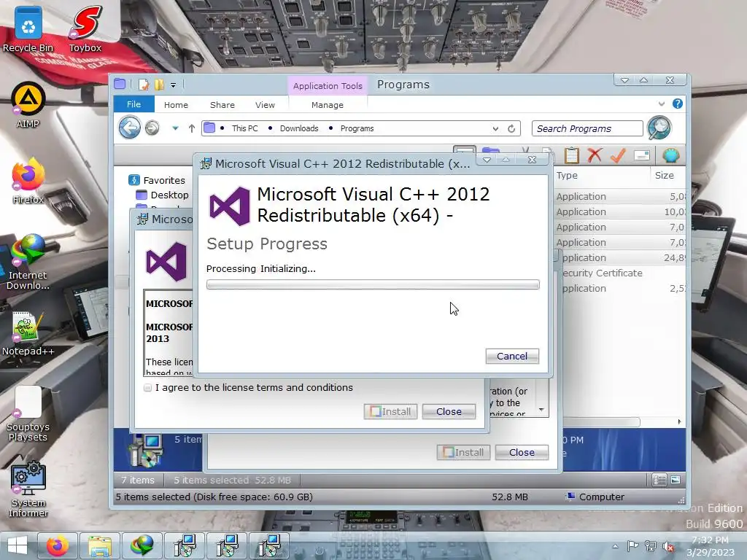Open the AIMP player desktop icon

point(28,105)
